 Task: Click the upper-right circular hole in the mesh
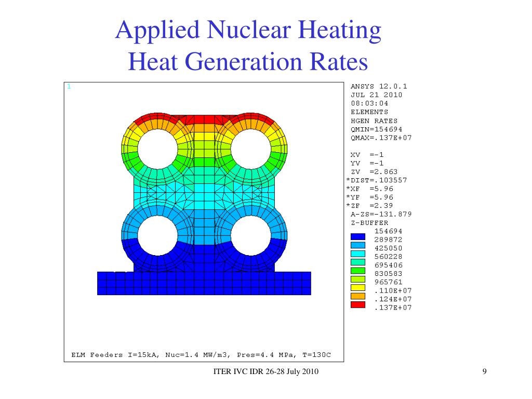coord(251,149)
